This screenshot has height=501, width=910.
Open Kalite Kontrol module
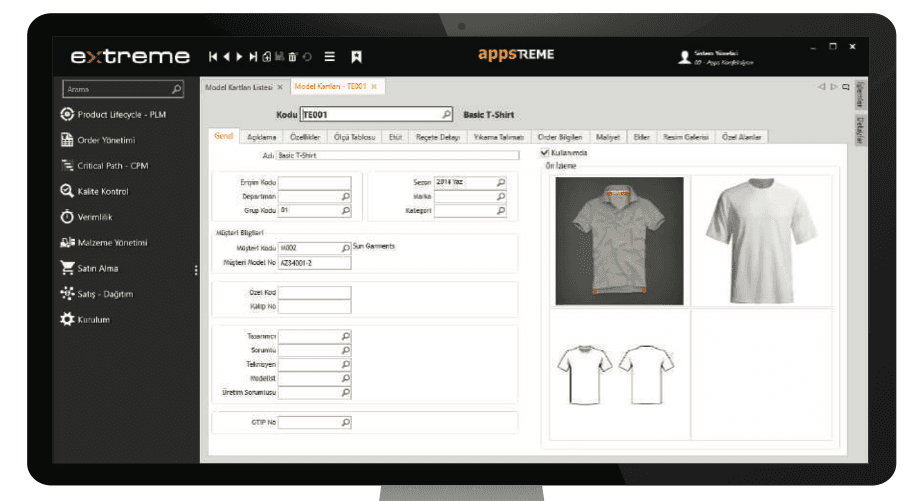tap(94, 191)
